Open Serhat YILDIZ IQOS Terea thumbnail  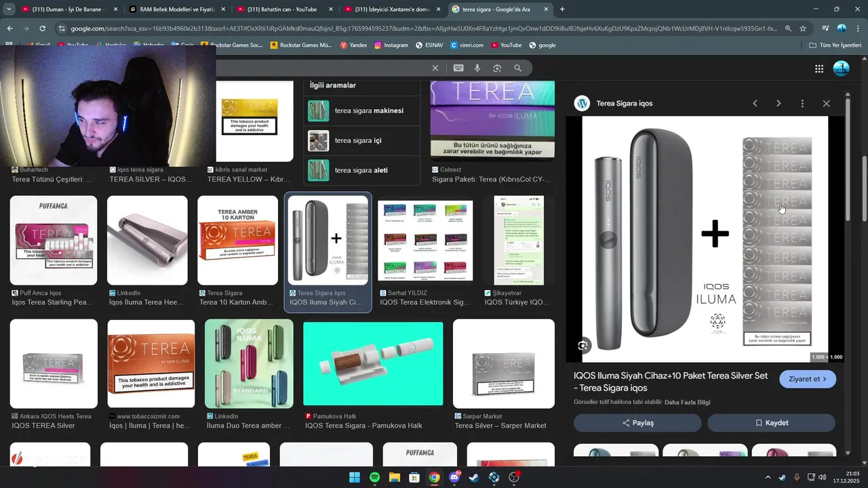point(425,241)
